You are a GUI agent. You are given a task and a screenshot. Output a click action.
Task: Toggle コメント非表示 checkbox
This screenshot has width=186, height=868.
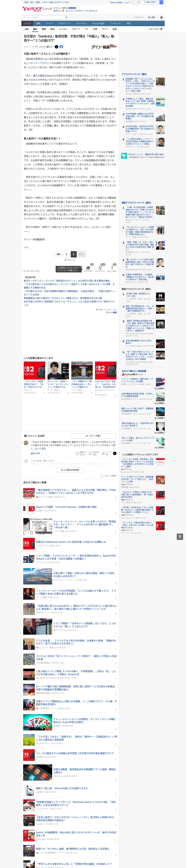tap(102, 476)
